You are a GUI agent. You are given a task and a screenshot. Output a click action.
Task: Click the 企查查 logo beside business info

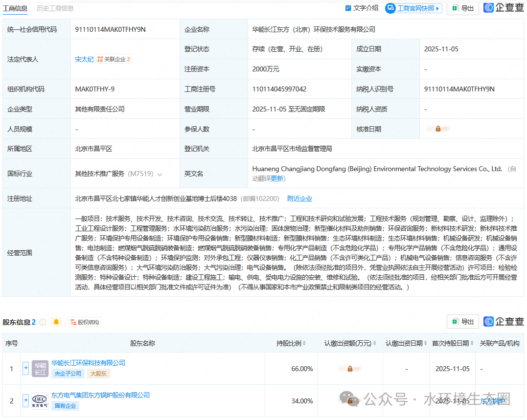click(x=504, y=7)
